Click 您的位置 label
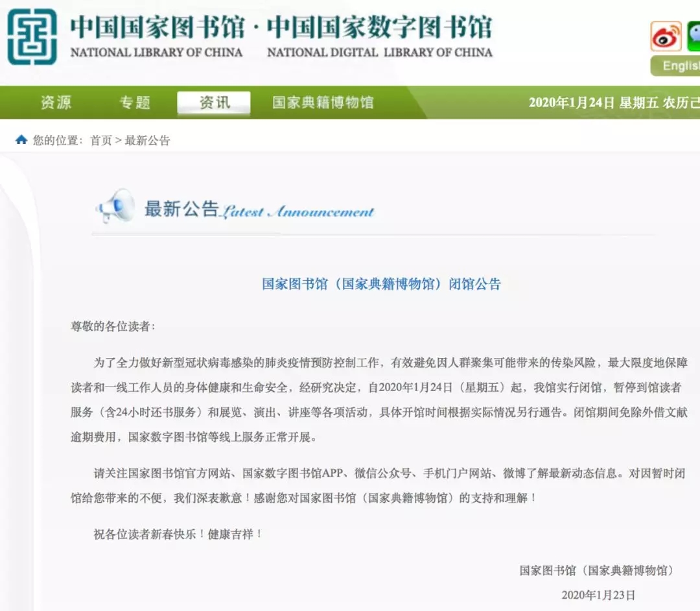 (x=57, y=140)
